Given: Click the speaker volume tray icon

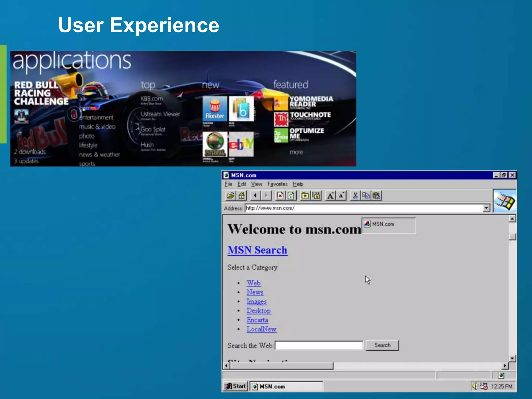Looking at the screenshot, I should 475,386.
